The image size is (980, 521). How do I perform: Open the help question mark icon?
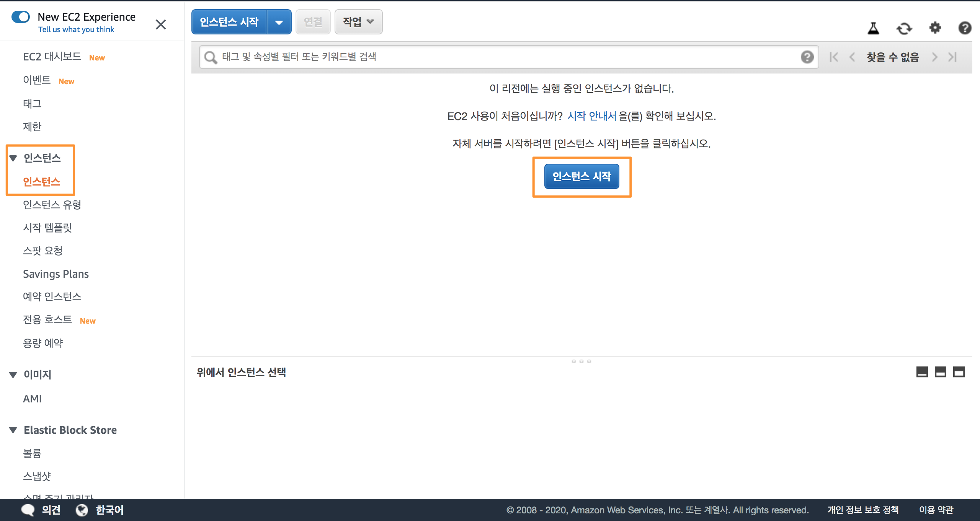(x=965, y=28)
